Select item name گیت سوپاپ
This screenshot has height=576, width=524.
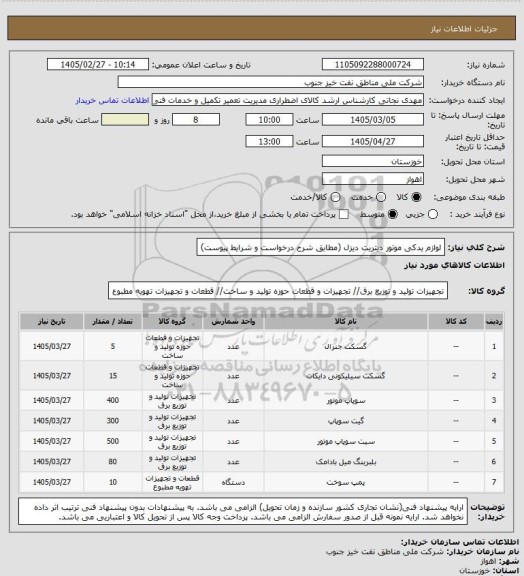[x=346, y=421]
